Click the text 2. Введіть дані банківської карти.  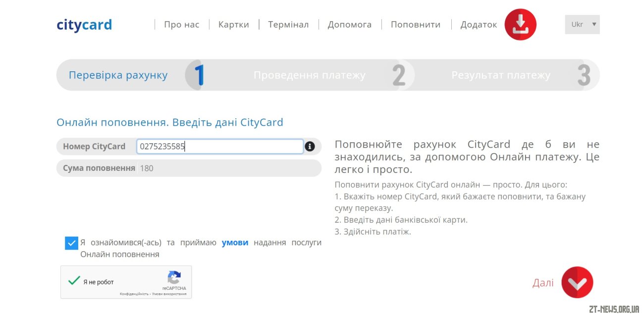pos(401,219)
